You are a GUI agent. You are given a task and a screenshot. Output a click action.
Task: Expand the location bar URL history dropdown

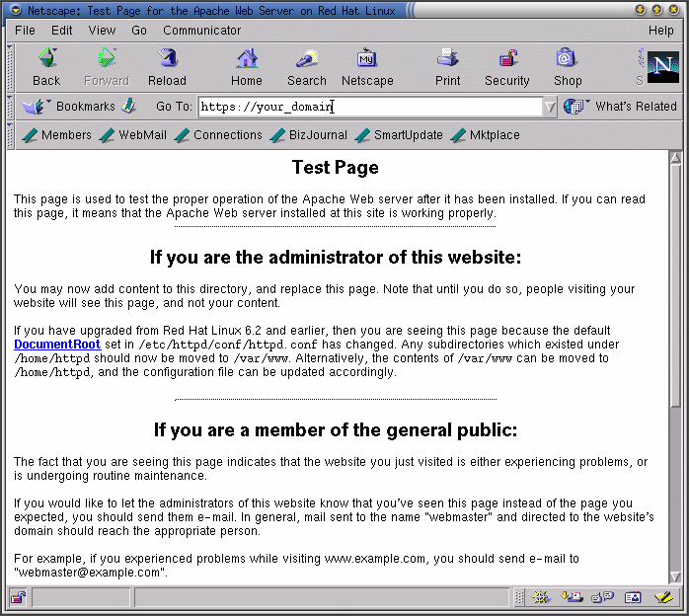pos(550,107)
